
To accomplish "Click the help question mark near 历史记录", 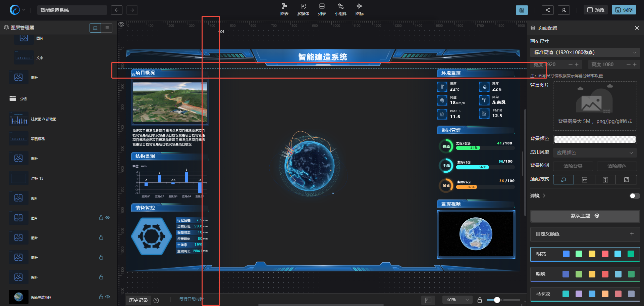I will 156,300.
